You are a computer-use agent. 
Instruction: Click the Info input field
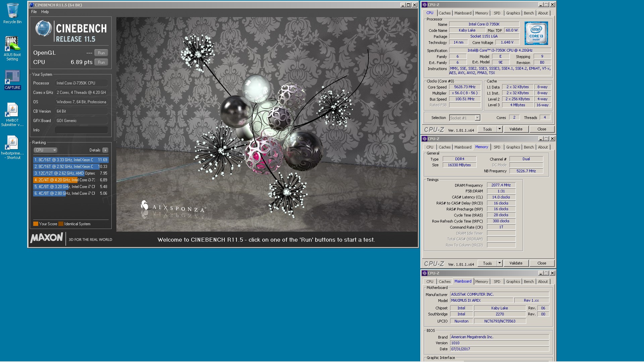pyautogui.click(x=82, y=130)
